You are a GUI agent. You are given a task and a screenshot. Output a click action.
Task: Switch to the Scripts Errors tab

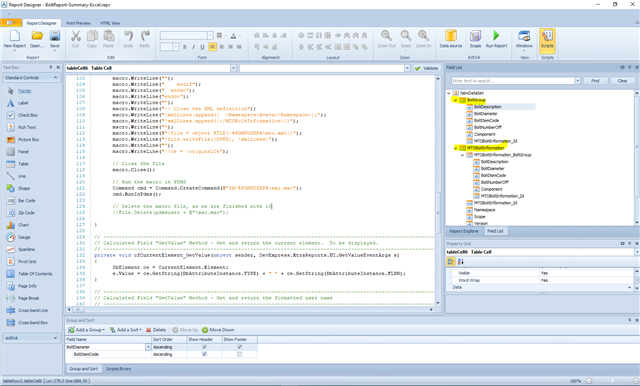118,369
